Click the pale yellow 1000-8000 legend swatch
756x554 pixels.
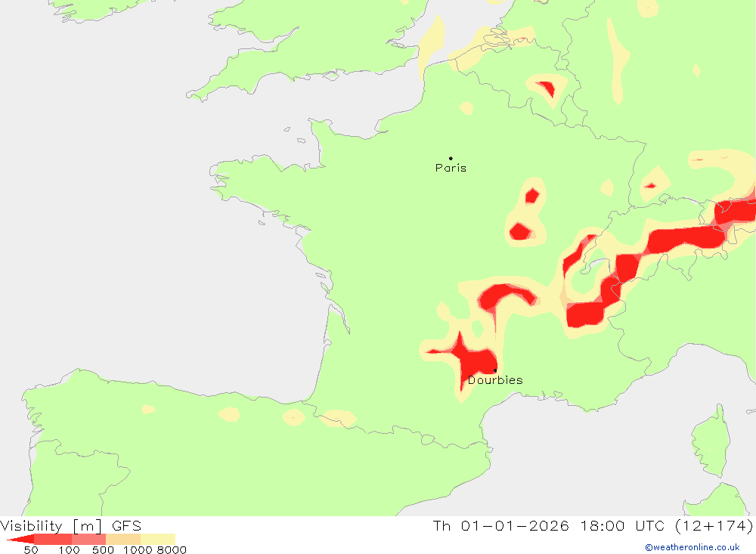pyautogui.click(x=158, y=539)
